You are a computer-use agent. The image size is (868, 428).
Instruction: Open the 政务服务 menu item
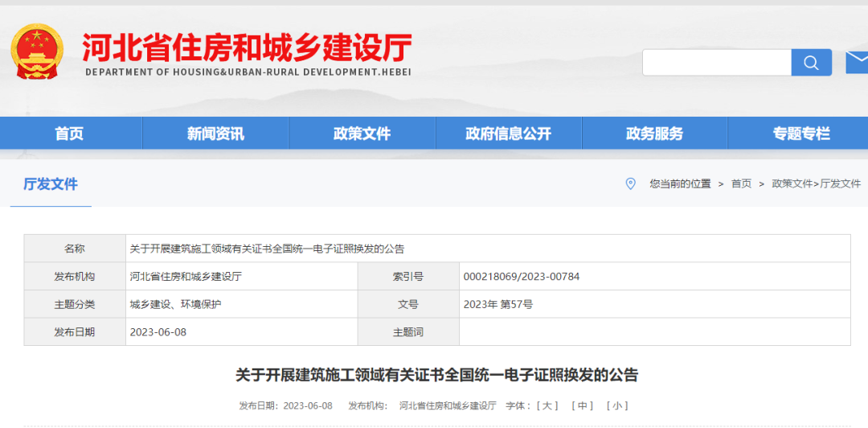click(654, 134)
